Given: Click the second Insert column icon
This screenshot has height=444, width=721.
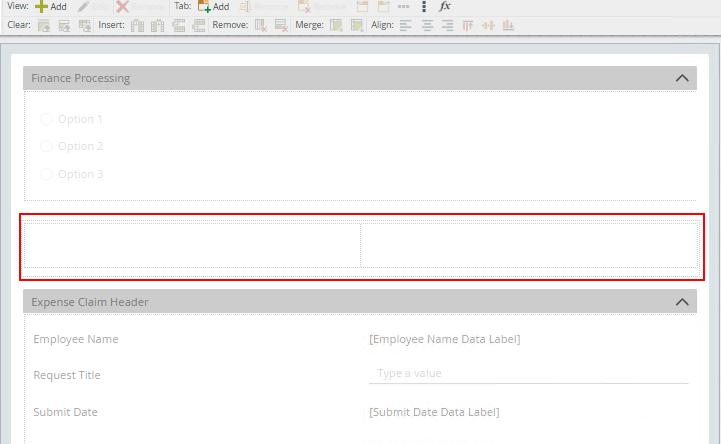Looking at the screenshot, I should pyautogui.click(x=157, y=25).
